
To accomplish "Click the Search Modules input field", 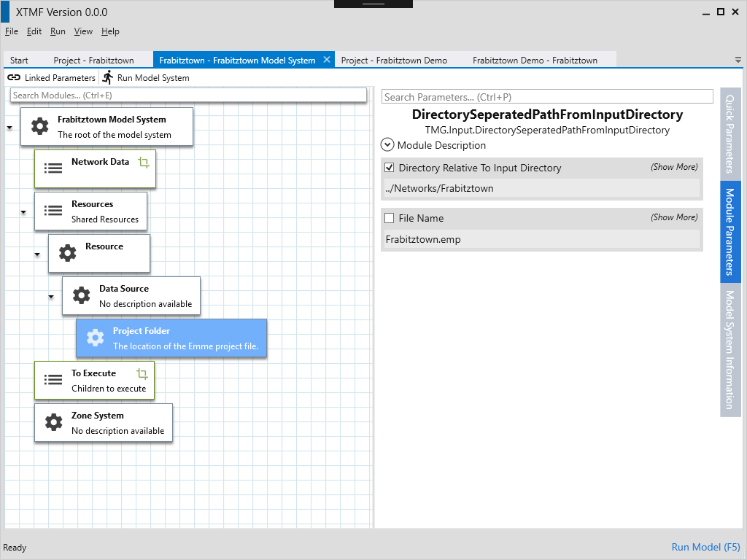I will [188, 96].
